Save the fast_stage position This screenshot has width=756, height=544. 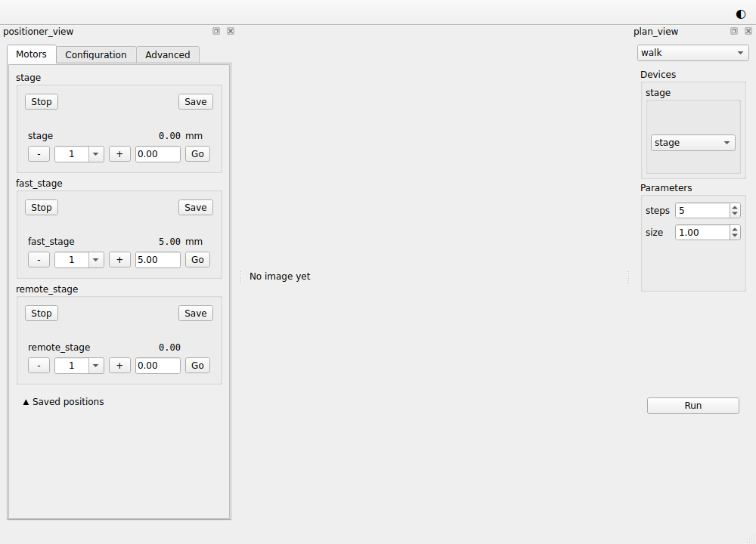tap(195, 208)
